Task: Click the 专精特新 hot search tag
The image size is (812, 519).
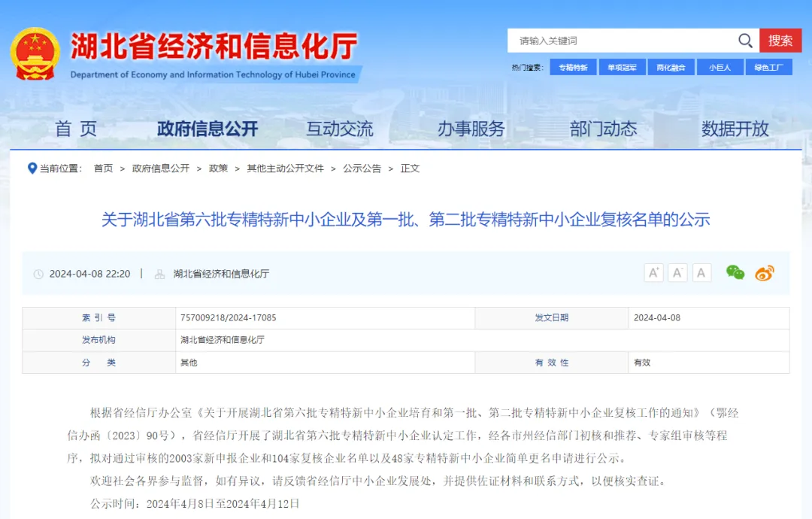Action: coord(573,68)
